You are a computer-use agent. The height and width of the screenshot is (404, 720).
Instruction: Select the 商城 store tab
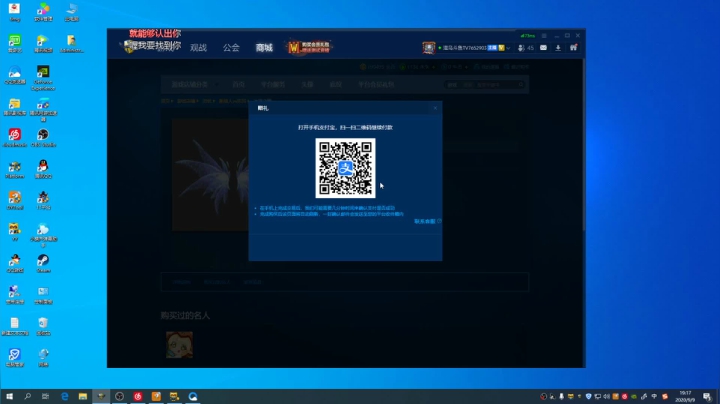tap(264, 48)
